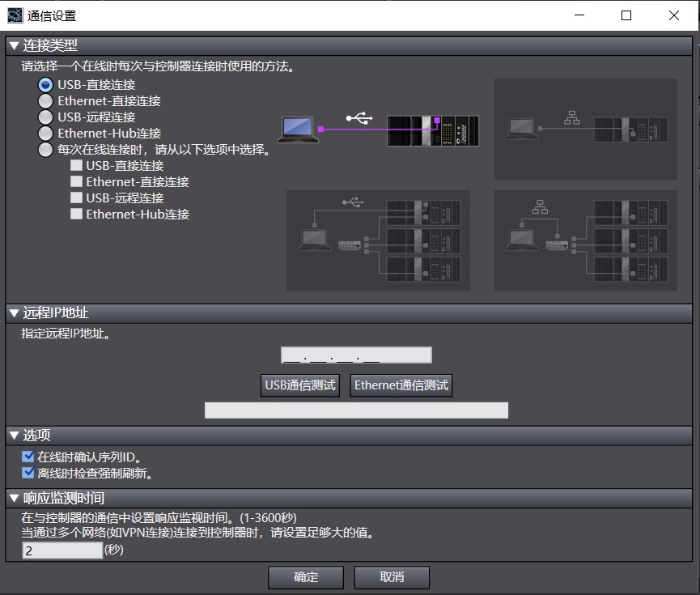Select the Ethernet-Hub连接 radio button
The width and height of the screenshot is (700, 595).
[x=46, y=133]
